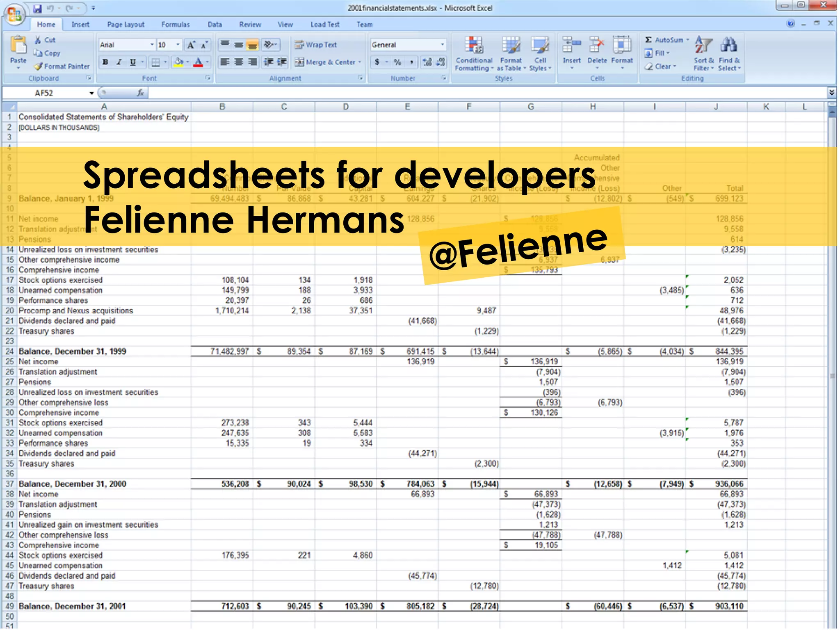Image resolution: width=840 pixels, height=630 pixels.
Task: Click Insert Cells icon
Action: point(571,45)
